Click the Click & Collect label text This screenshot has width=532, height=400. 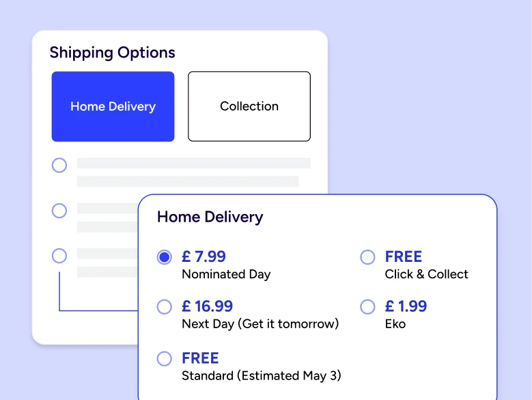pos(427,274)
